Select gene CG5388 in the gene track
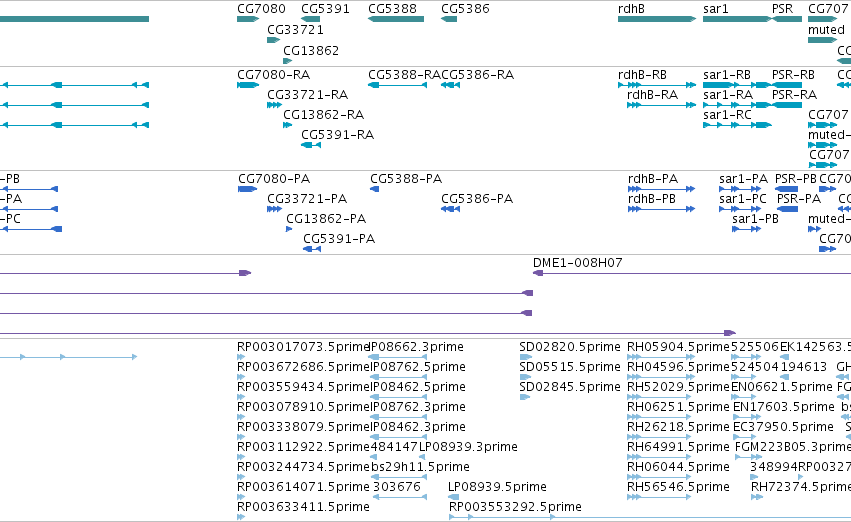 (x=392, y=9)
